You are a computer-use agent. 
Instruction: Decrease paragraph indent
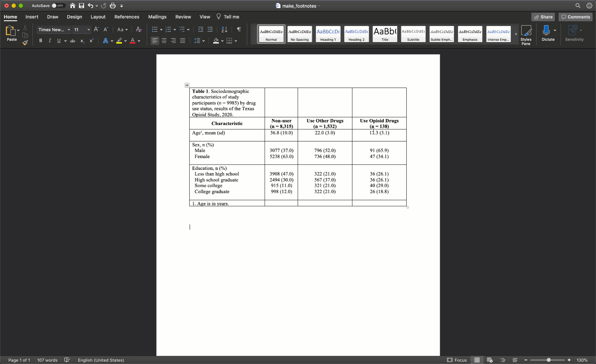(201, 29)
